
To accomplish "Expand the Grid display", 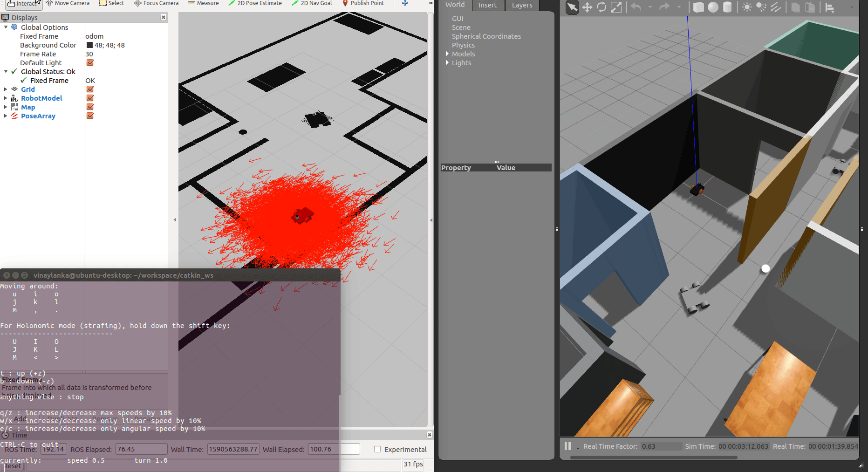I will (x=6, y=89).
